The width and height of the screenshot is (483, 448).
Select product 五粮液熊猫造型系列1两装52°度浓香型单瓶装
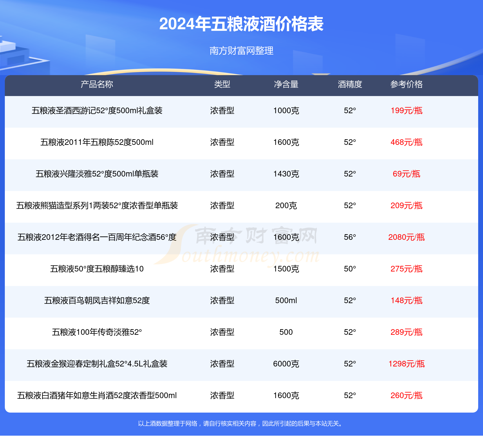[x=97, y=205]
